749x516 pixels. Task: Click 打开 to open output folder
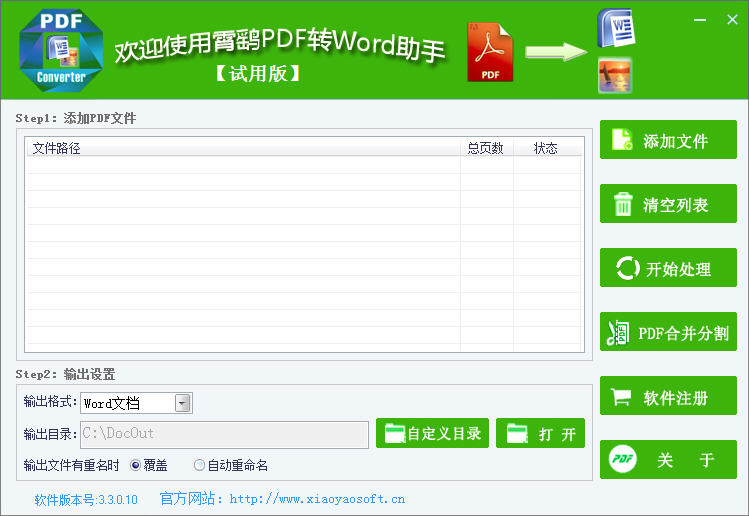coord(540,433)
